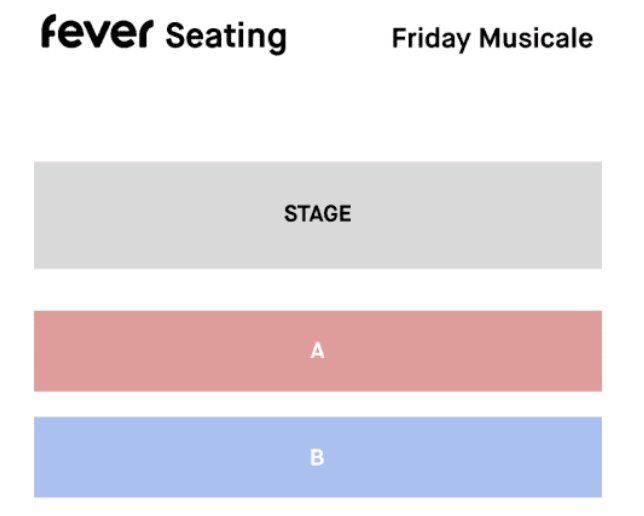Click the STAGE text label
Screen dimensions: 644x516
pyautogui.click(x=317, y=214)
